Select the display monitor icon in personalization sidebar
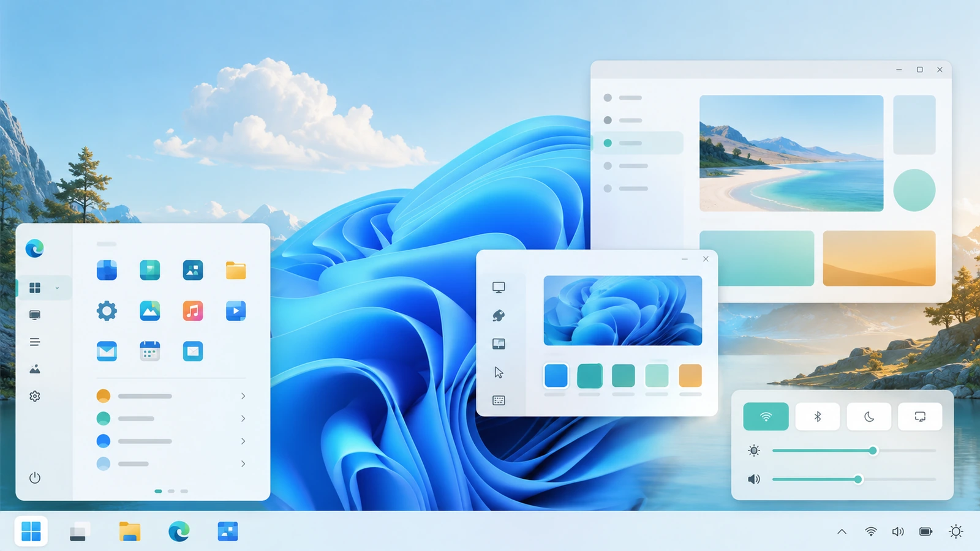The image size is (980, 551). point(499,287)
